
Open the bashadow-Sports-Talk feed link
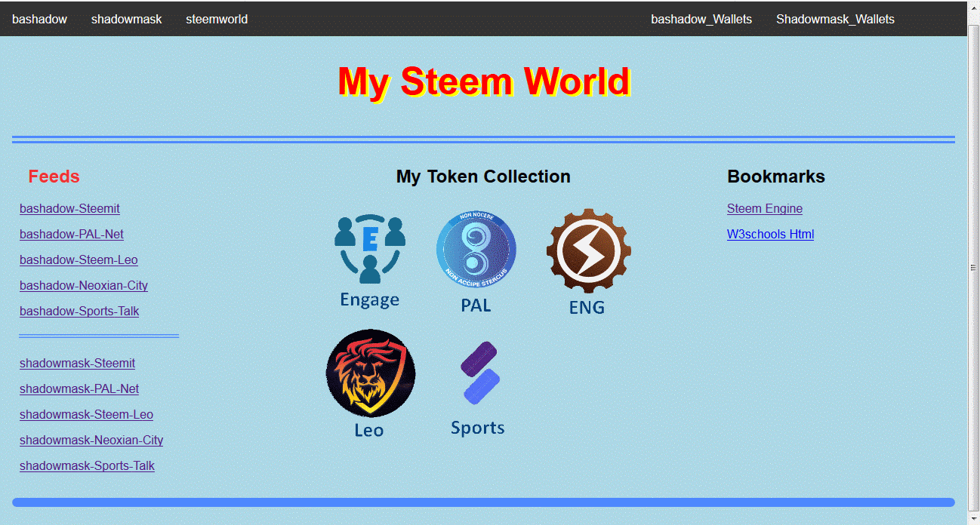[79, 312]
